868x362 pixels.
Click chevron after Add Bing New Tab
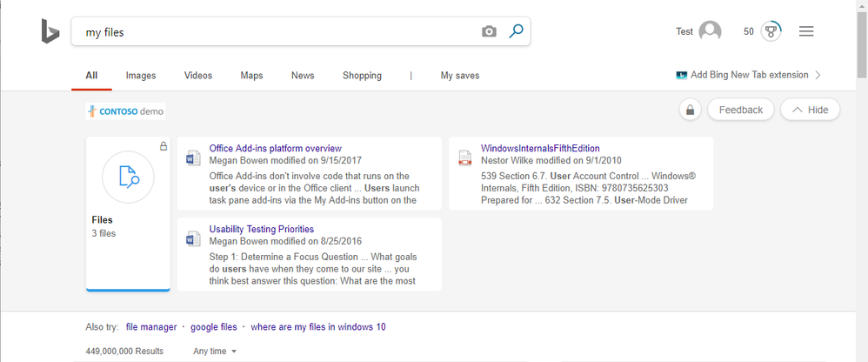818,76
